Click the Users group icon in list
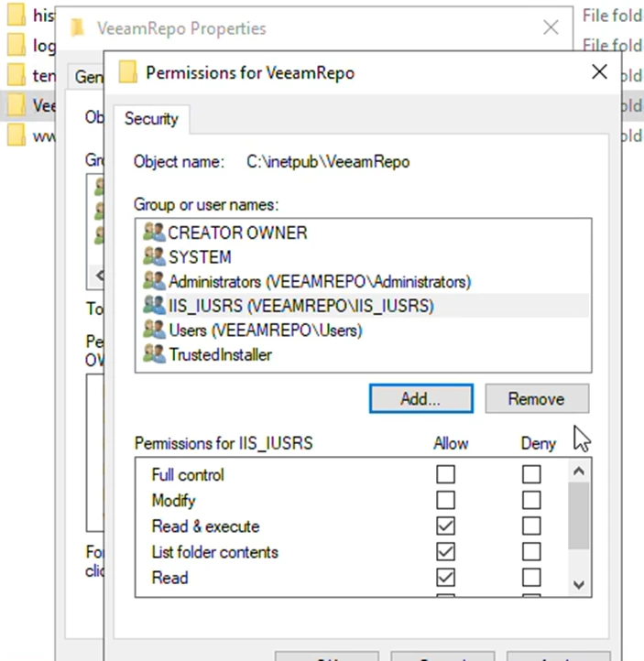The height and width of the screenshot is (661, 644). tap(154, 330)
